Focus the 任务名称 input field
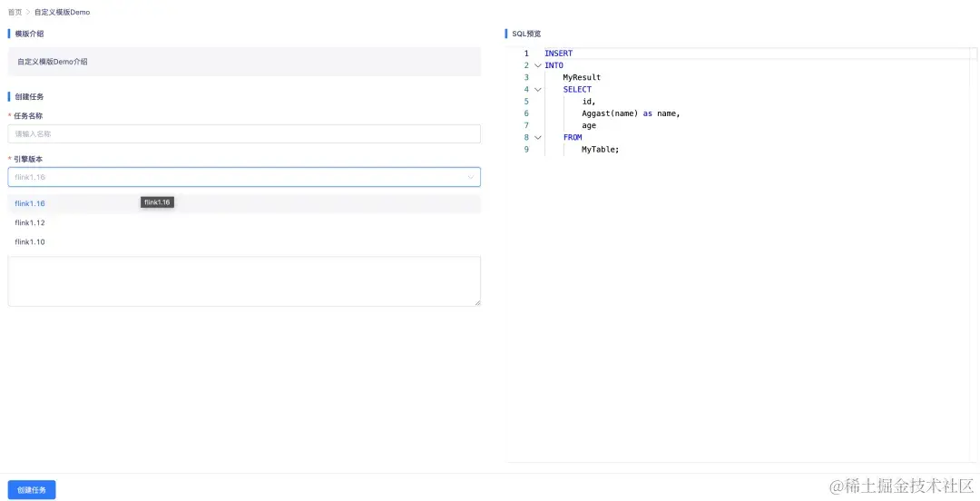This screenshot has height=501, width=980. 244,133
